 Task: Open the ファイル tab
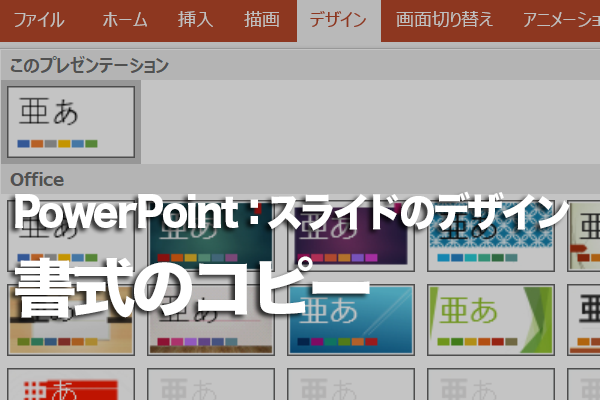coord(38,20)
